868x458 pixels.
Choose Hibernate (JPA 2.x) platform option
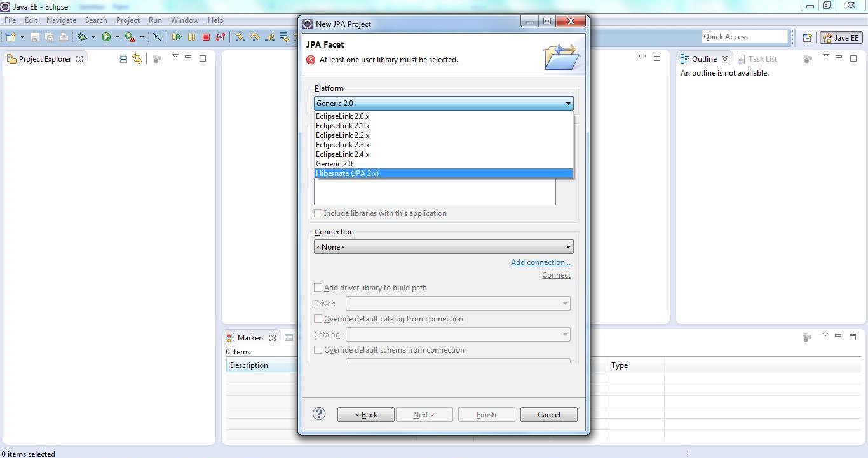(x=444, y=173)
